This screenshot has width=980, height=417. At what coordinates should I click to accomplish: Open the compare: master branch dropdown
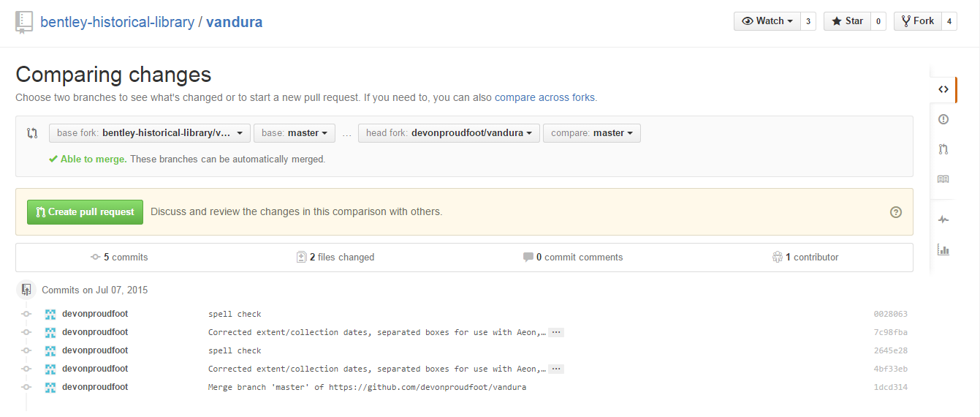pos(592,133)
